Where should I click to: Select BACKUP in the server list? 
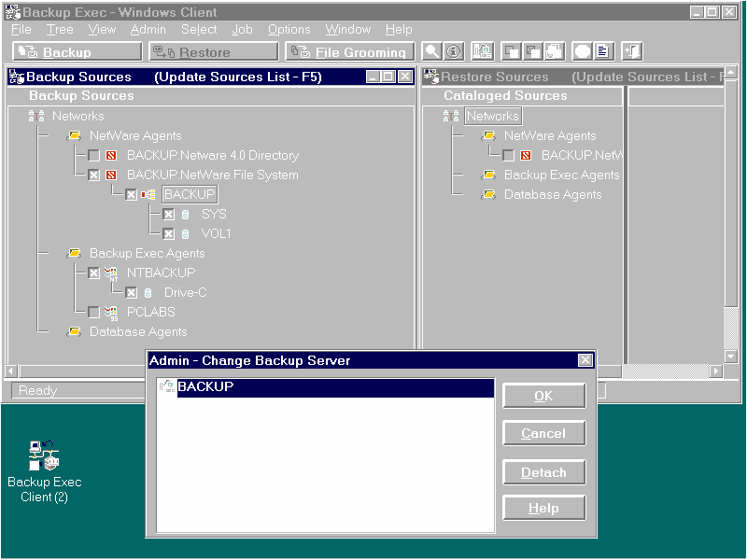(x=335, y=386)
